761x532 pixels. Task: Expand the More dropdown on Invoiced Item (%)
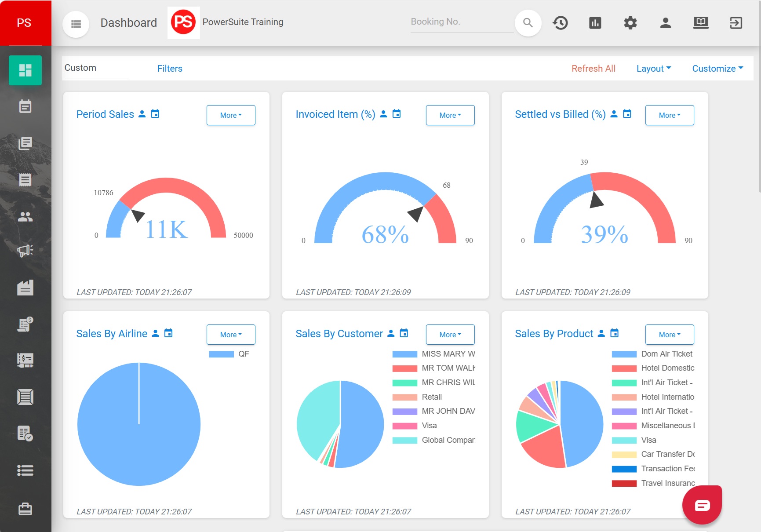click(x=450, y=115)
